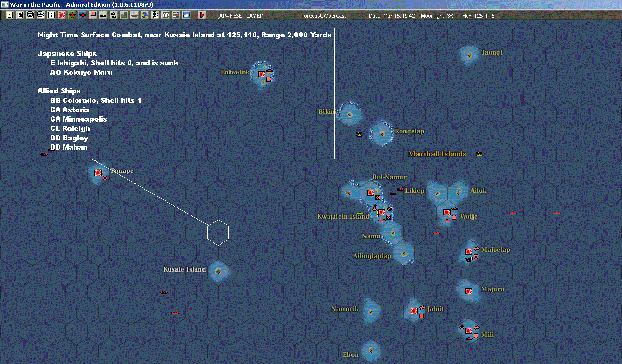Select the yellow ship right of Marshall Islands label

point(479,154)
